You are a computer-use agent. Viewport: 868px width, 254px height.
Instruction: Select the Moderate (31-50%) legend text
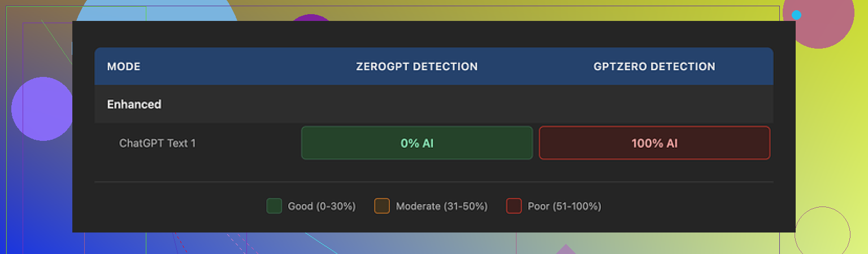click(x=441, y=206)
